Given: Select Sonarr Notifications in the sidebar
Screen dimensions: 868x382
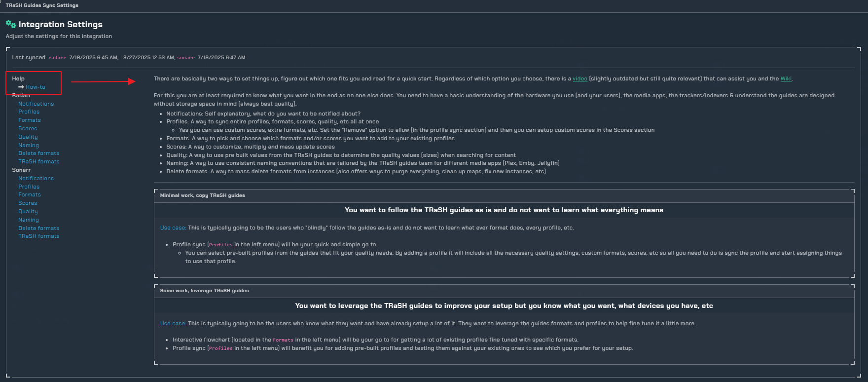Looking at the screenshot, I should tap(36, 178).
